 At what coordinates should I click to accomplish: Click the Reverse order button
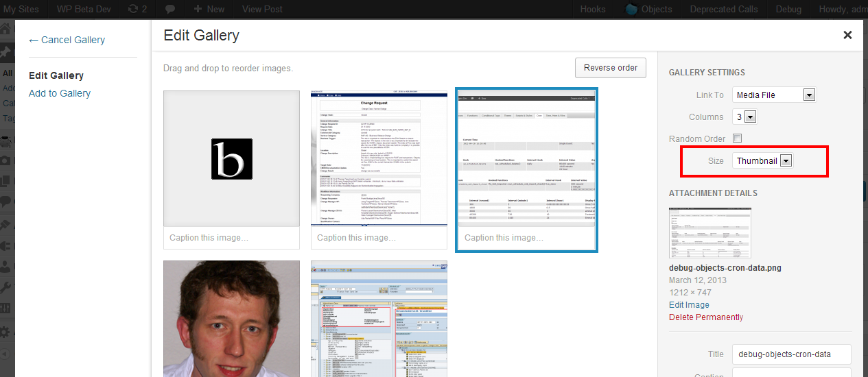pos(611,68)
